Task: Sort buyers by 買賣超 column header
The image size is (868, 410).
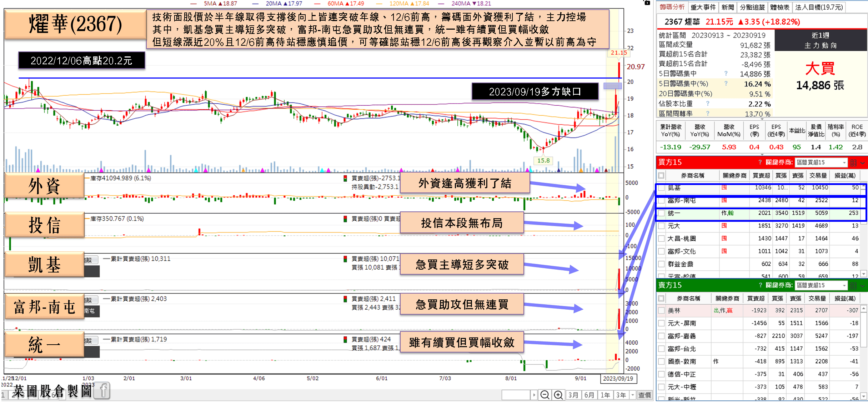Action: coord(761,175)
